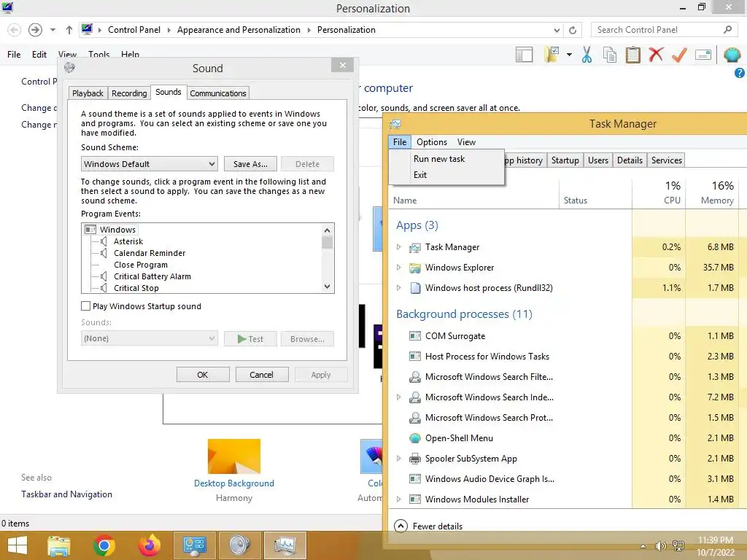Image resolution: width=747 pixels, height=560 pixels.
Task: Open the Details tab in Task Manager
Action: tap(630, 160)
